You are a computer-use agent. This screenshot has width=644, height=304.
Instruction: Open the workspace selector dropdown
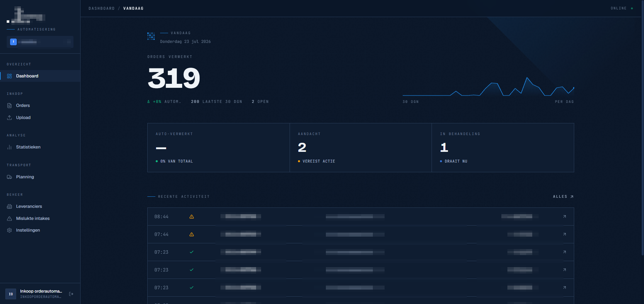click(x=40, y=42)
